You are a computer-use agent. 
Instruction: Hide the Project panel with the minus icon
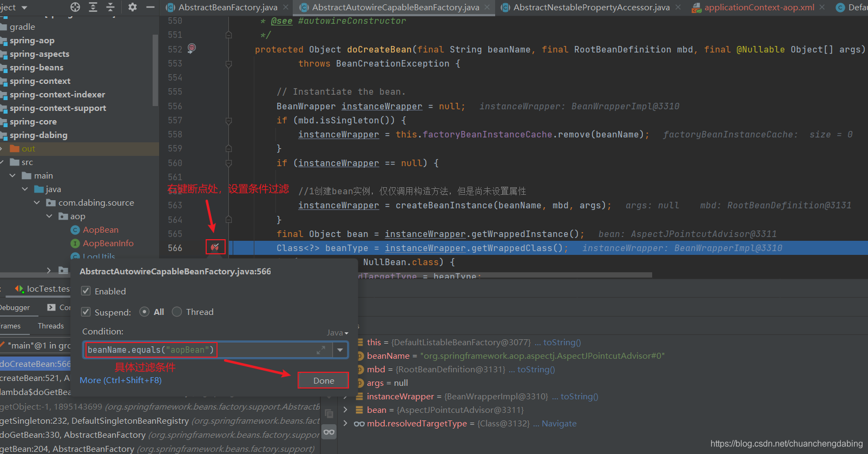pos(150,7)
